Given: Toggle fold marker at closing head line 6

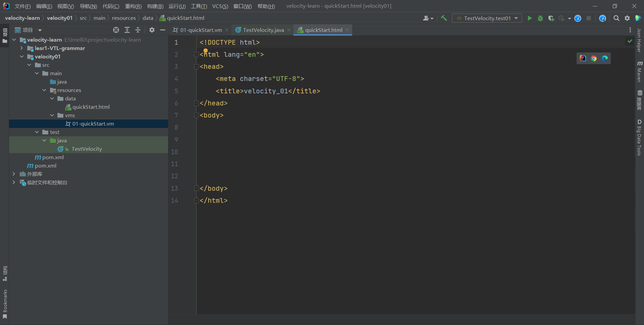Looking at the screenshot, I should point(196,103).
